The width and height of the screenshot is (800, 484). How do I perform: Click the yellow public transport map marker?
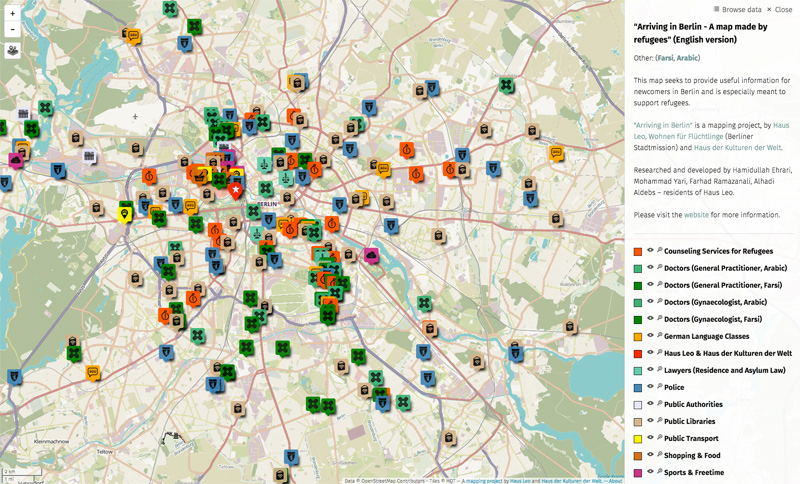pos(125,213)
